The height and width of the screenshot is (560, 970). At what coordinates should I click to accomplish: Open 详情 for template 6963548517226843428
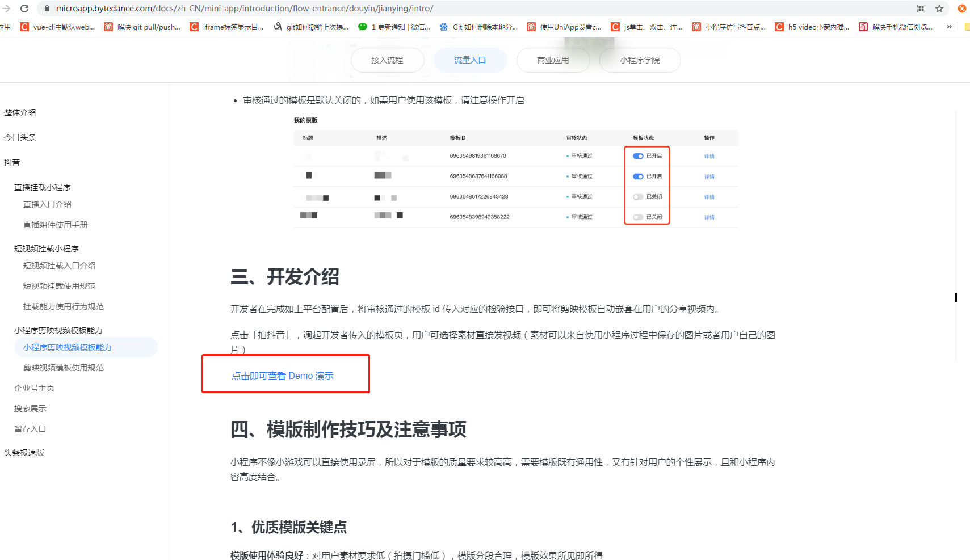click(x=709, y=197)
